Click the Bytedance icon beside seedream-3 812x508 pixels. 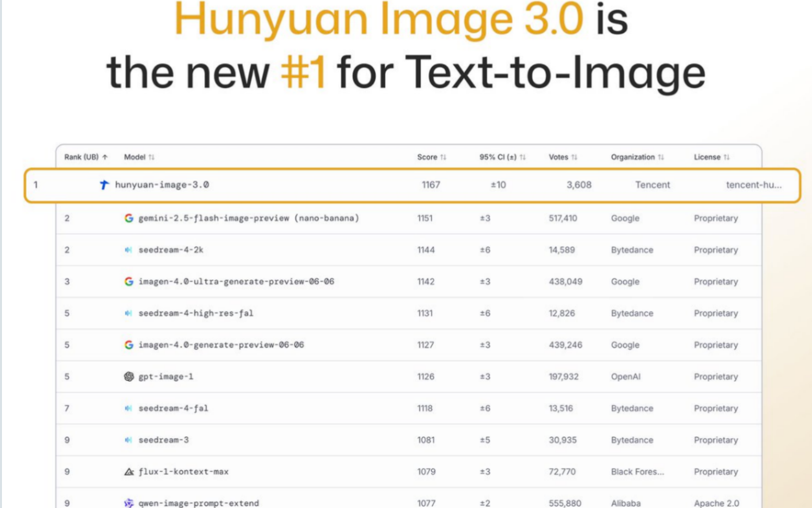[x=128, y=440]
